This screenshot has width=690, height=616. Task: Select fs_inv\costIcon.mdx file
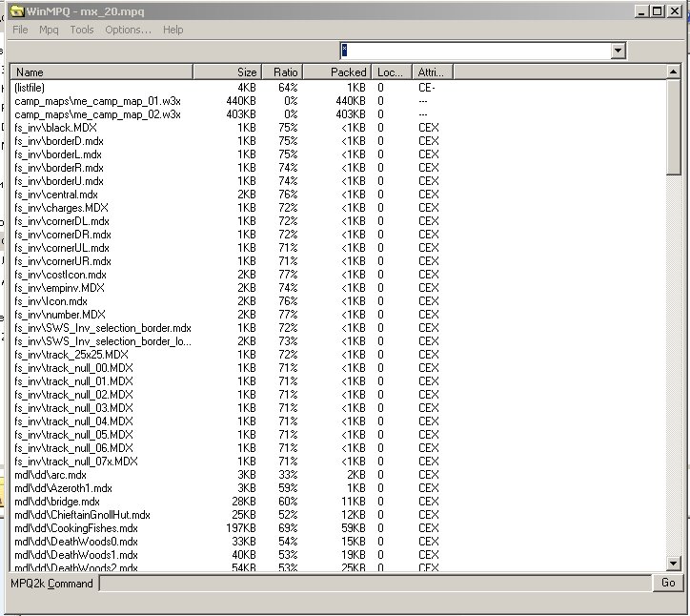pos(60,275)
